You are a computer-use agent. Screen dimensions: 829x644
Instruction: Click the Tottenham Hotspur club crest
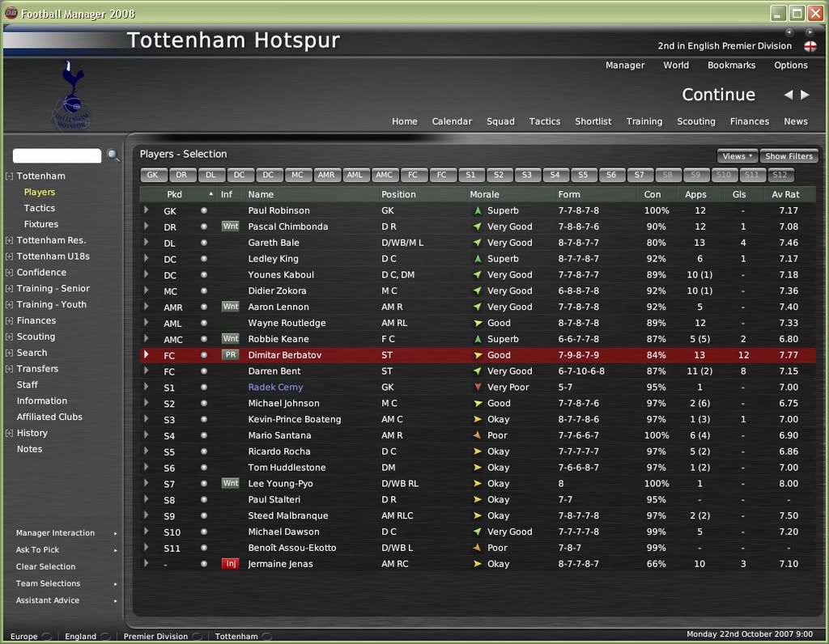point(72,95)
